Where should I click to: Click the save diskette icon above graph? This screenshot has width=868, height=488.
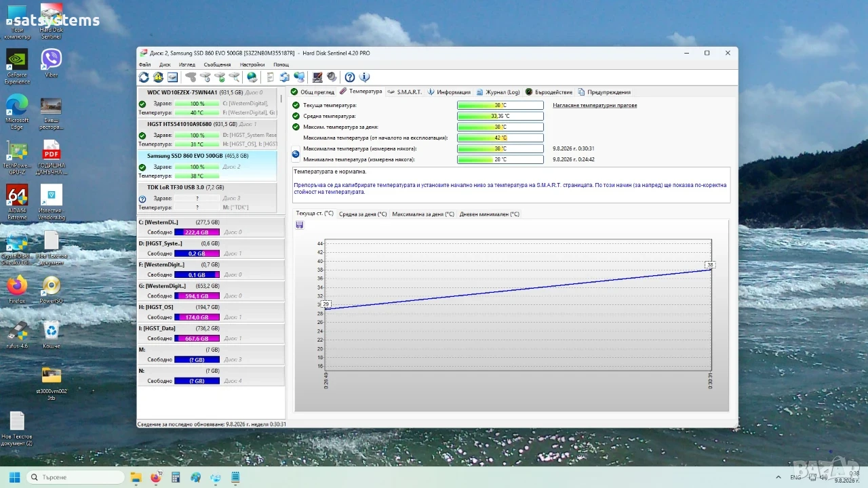pyautogui.click(x=300, y=225)
